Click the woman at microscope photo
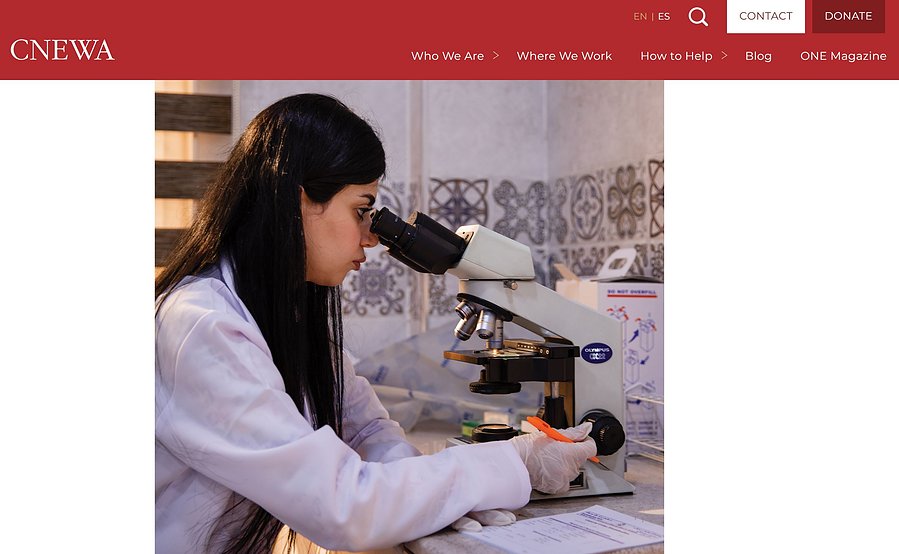This screenshot has width=899, height=554. click(409, 317)
